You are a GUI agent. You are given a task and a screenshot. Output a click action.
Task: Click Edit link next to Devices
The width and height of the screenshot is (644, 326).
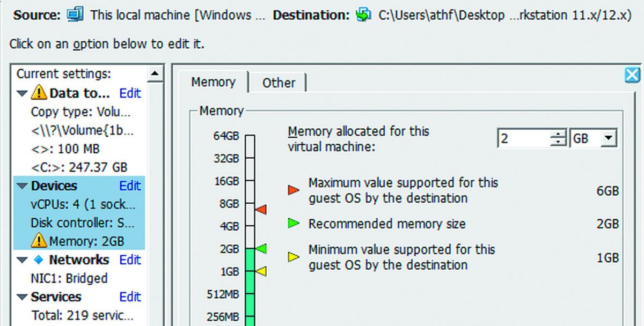(130, 186)
